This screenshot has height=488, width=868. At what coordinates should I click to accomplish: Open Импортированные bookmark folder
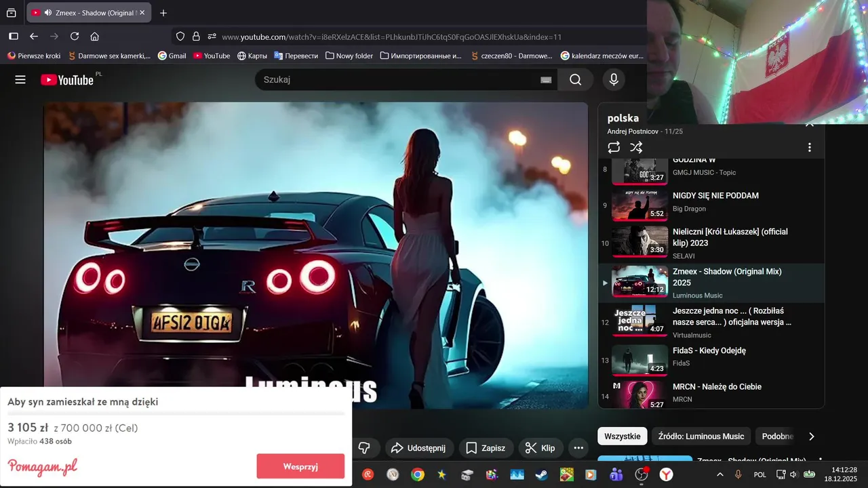(x=421, y=56)
